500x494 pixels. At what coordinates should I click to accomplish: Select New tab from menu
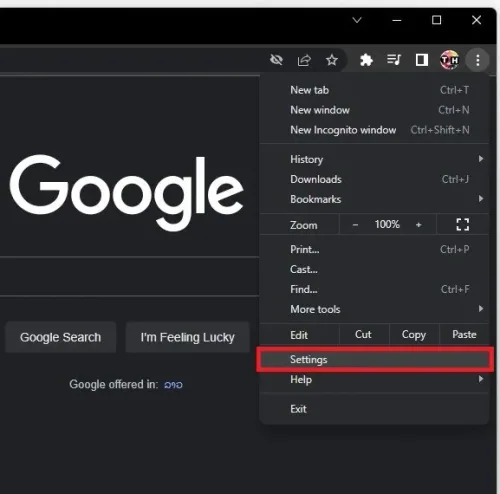(x=374, y=90)
